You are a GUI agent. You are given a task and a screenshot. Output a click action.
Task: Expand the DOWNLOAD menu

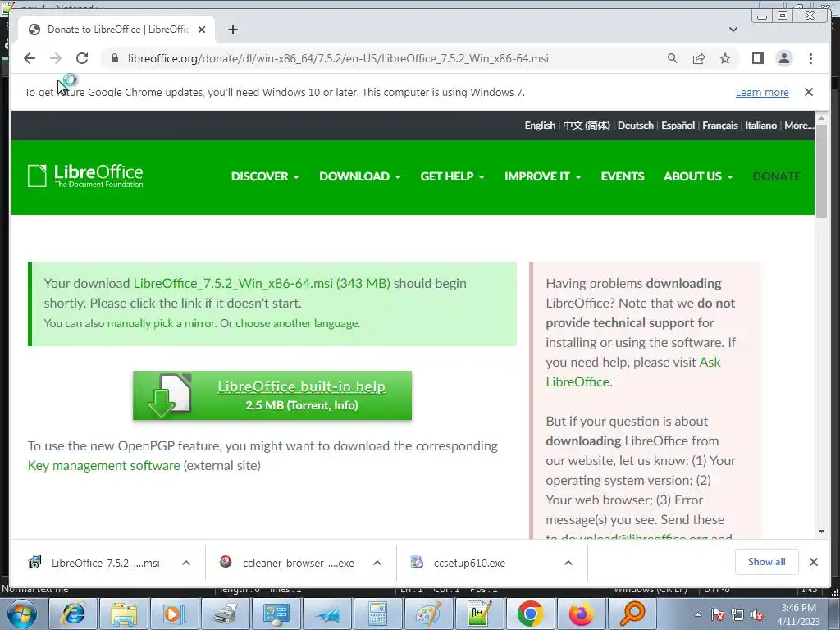[360, 176]
